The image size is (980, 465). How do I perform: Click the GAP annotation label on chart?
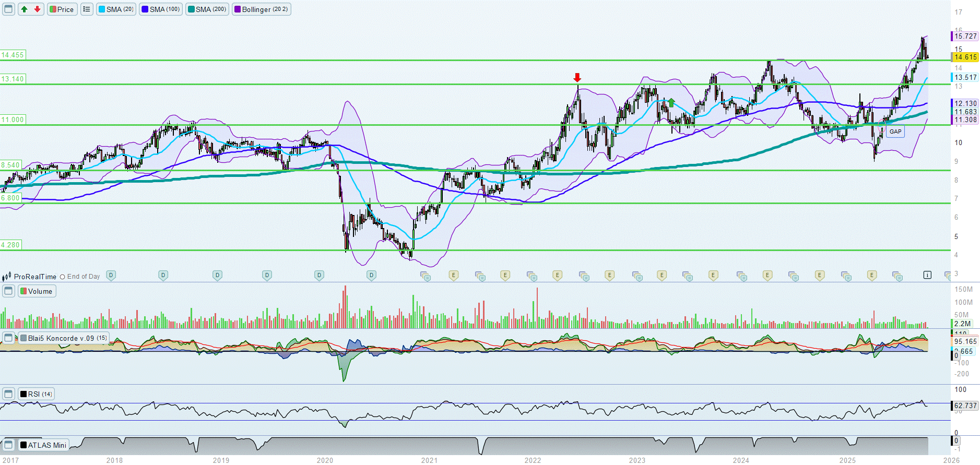tap(895, 132)
